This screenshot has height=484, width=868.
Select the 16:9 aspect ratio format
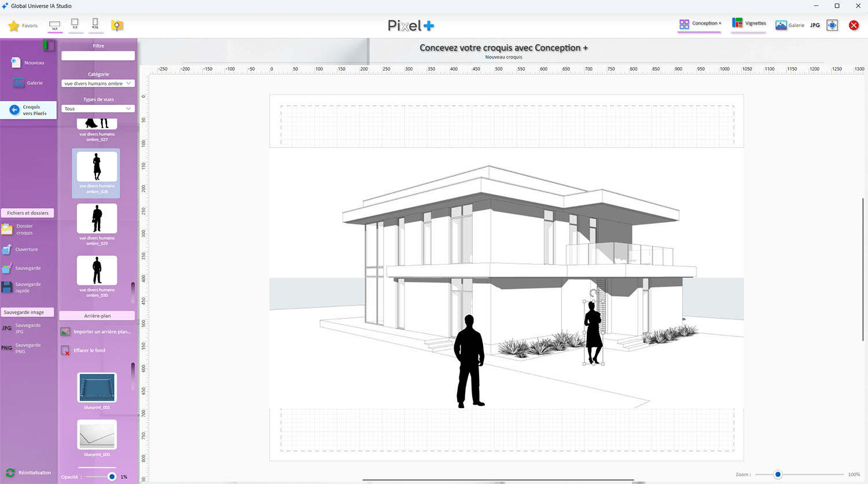pyautogui.click(x=54, y=25)
